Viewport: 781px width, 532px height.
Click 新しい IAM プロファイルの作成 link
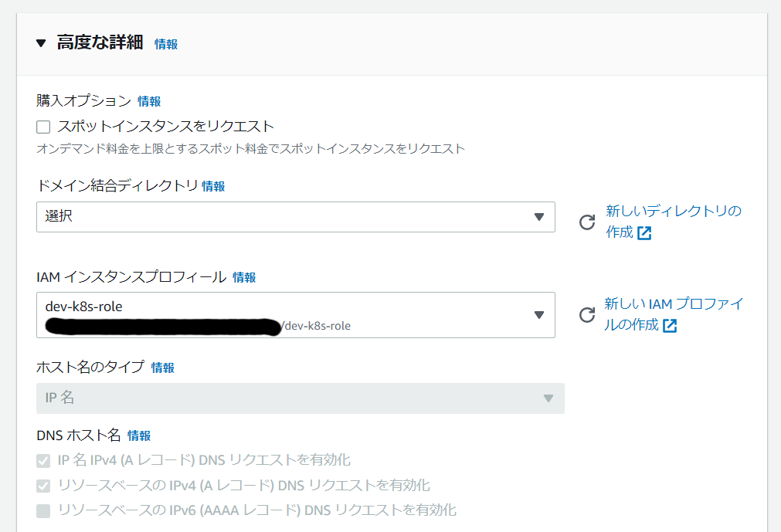(674, 304)
